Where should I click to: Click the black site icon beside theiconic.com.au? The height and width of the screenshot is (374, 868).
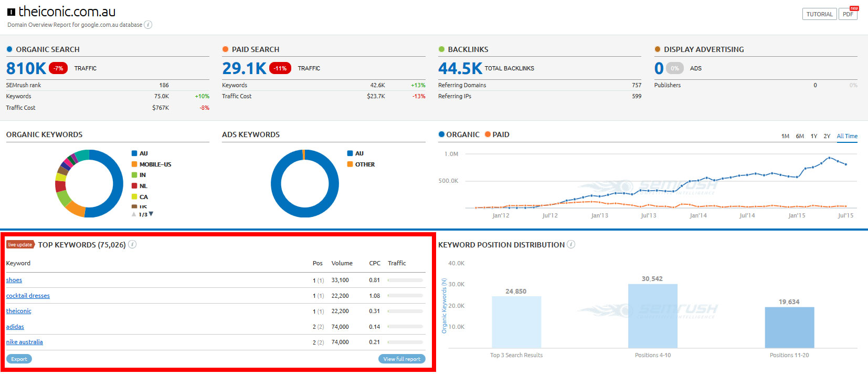coord(11,12)
